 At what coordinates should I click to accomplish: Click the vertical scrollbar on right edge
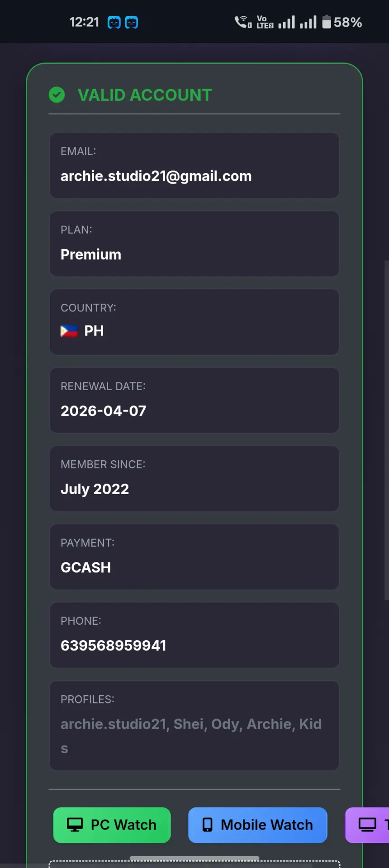click(387, 430)
